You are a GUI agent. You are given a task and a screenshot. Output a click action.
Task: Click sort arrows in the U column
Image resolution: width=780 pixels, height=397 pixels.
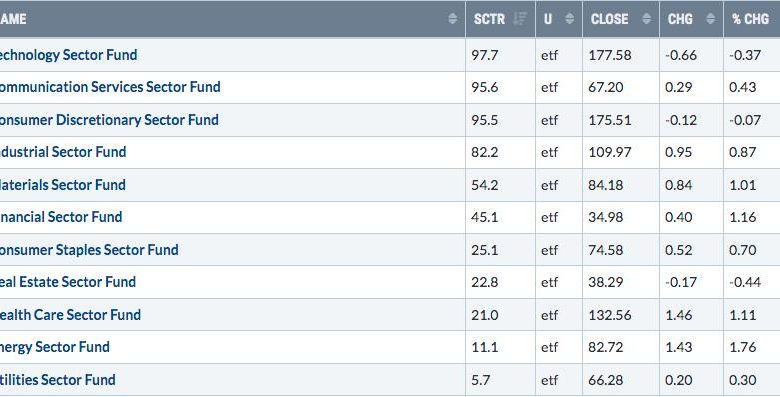570,19
